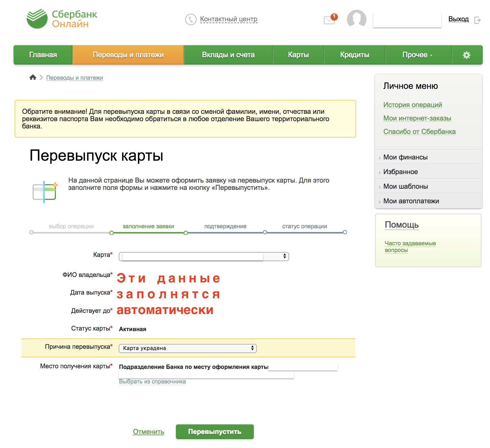Click the user profile avatar
The image size is (490, 448).
356,19
